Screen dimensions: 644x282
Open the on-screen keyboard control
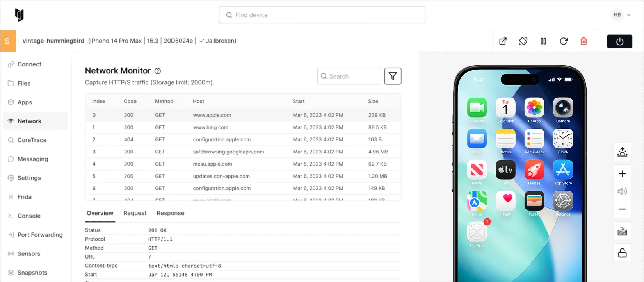coord(622,232)
